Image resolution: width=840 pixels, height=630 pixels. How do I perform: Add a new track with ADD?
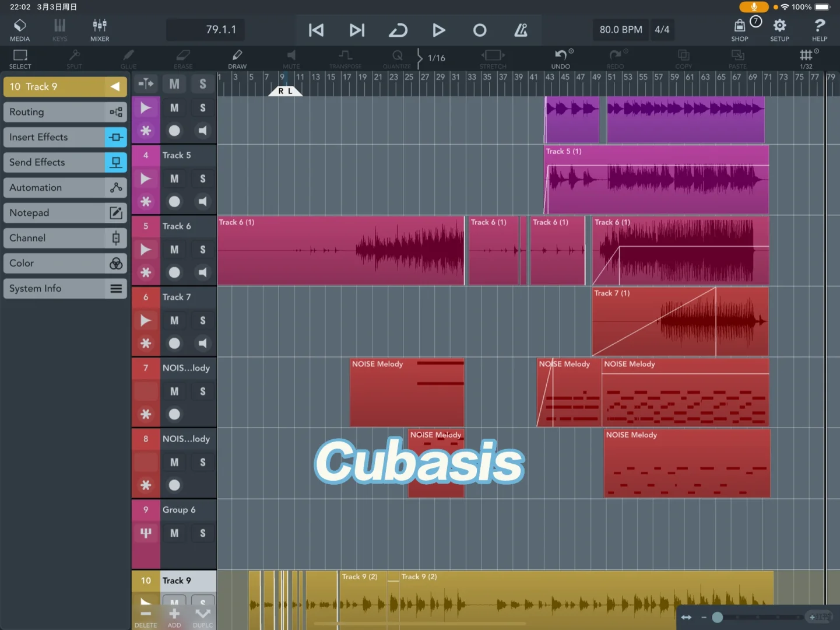(174, 617)
